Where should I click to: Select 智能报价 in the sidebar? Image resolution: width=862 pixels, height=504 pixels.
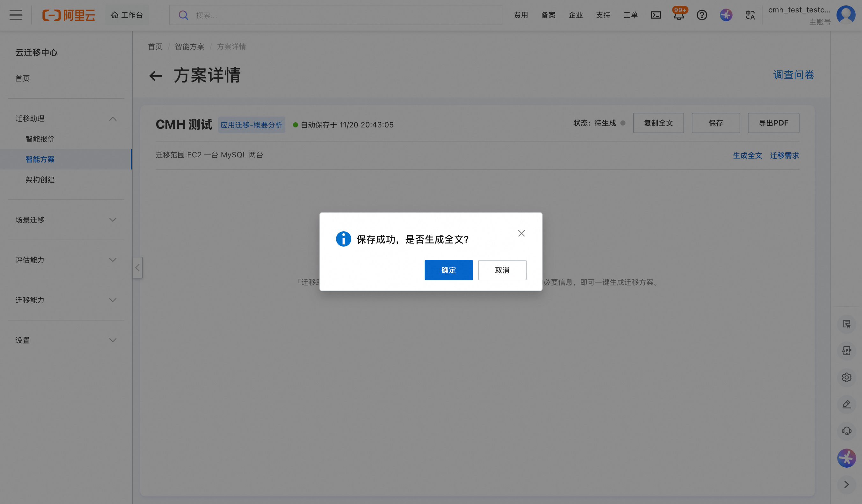[40, 139]
